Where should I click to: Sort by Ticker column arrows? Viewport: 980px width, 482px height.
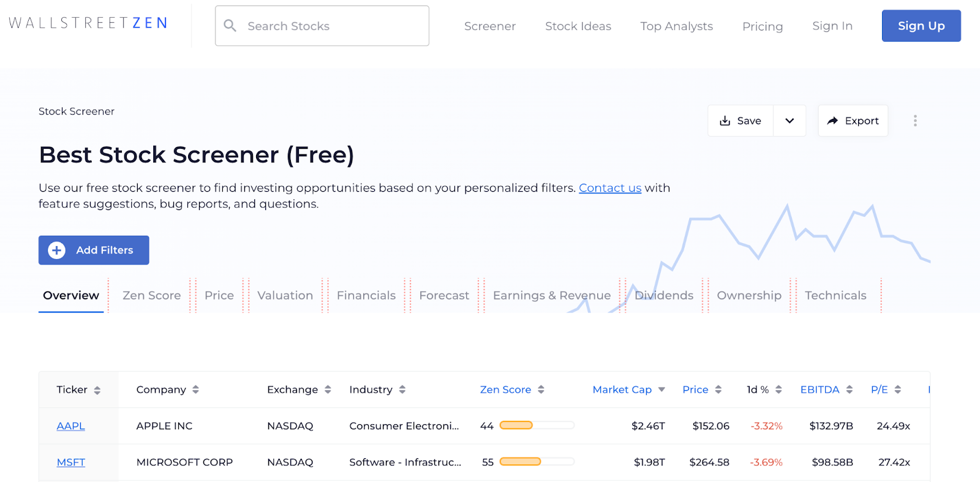point(97,390)
